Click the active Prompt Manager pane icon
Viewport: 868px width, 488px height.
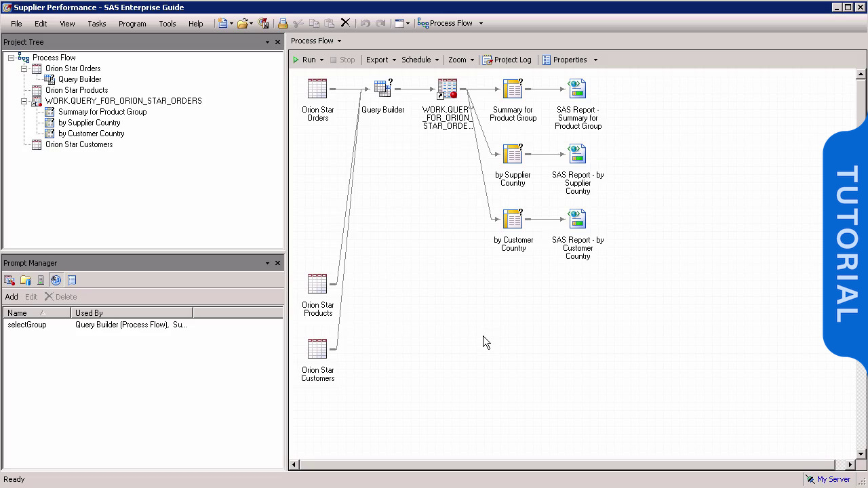(x=56, y=280)
